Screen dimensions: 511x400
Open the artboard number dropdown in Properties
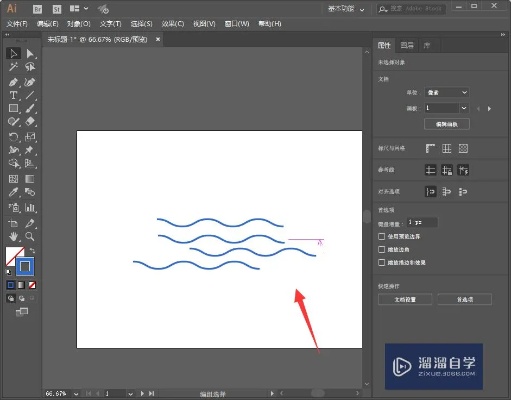tap(464, 108)
